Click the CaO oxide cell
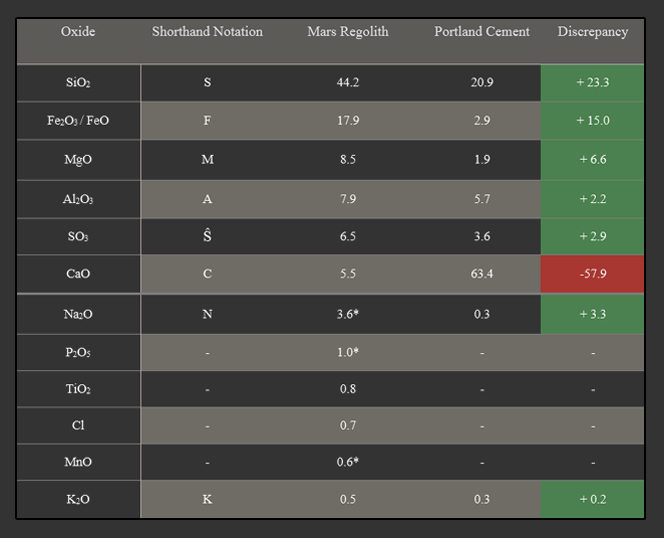 (x=78, y=274)
